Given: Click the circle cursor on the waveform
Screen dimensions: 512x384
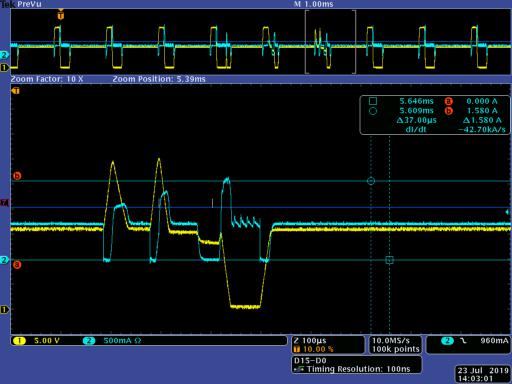Looking at the screenshot, I should tap(371, 181).
